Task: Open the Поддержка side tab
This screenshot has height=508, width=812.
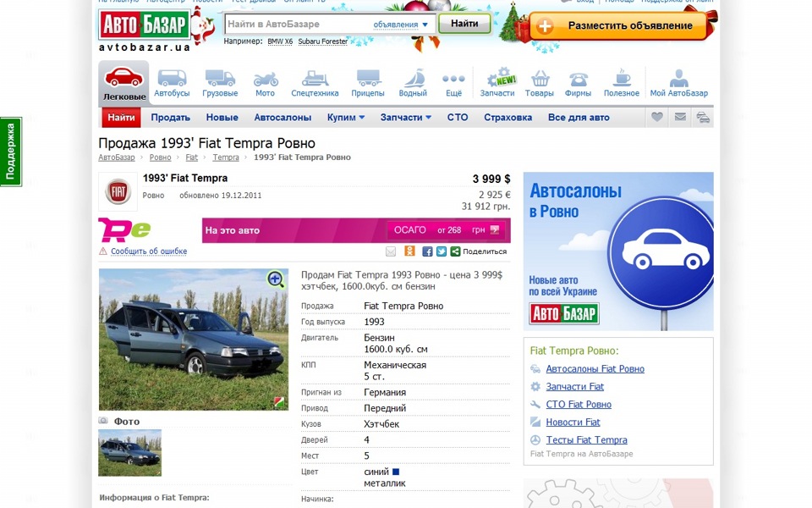Action: (x=11, y=152)
